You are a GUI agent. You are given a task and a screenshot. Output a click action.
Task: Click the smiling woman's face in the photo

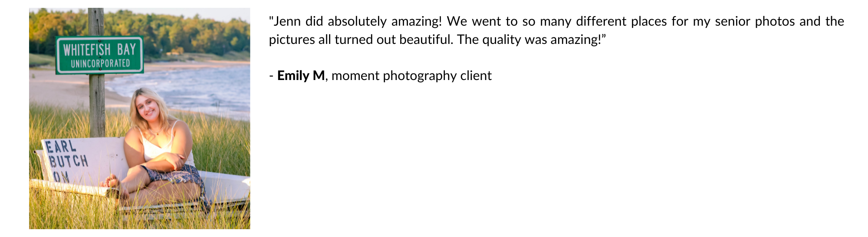(148, 108)
